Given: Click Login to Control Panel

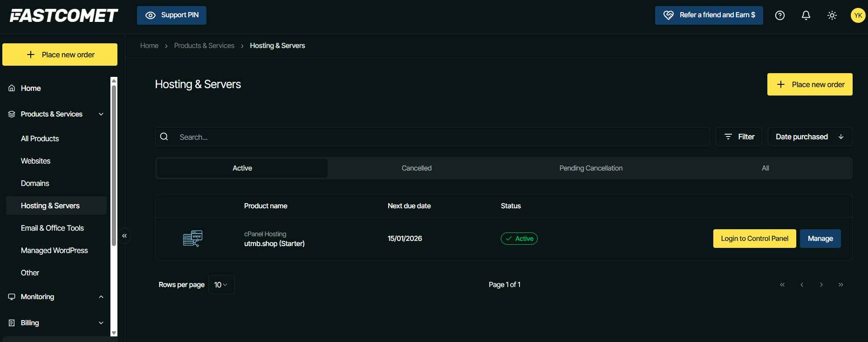Looking at the screenshot, I should [x=755, y=239].
